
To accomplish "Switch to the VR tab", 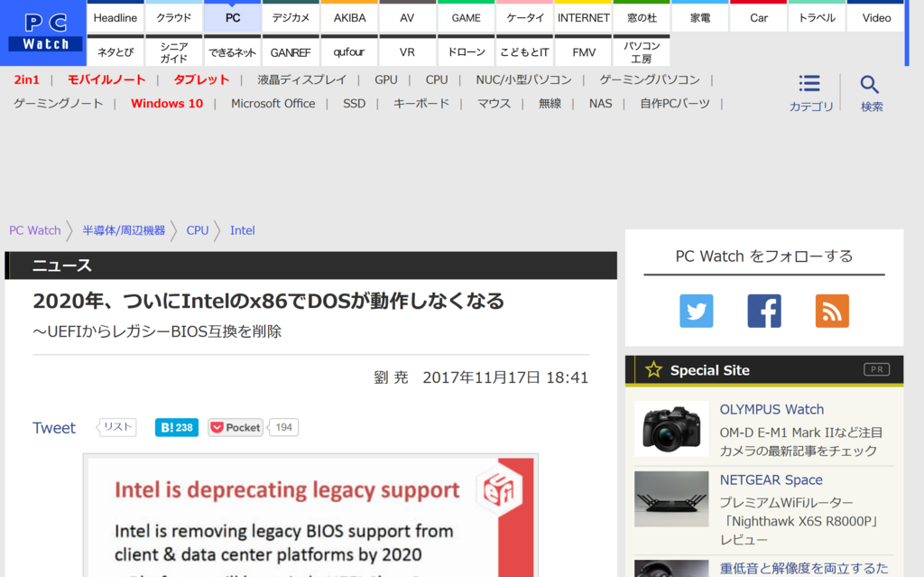I will (x=407, y=51).
